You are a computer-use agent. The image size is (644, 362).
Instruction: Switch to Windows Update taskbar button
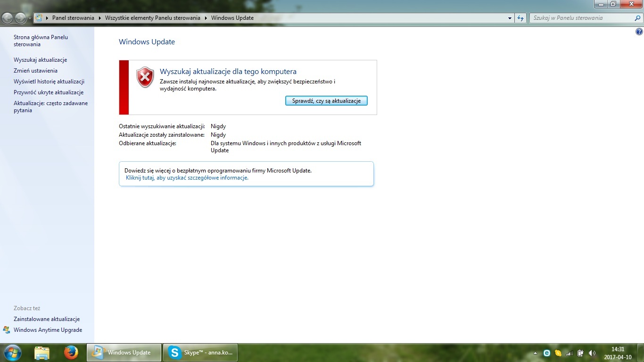(x=124, y=353)
